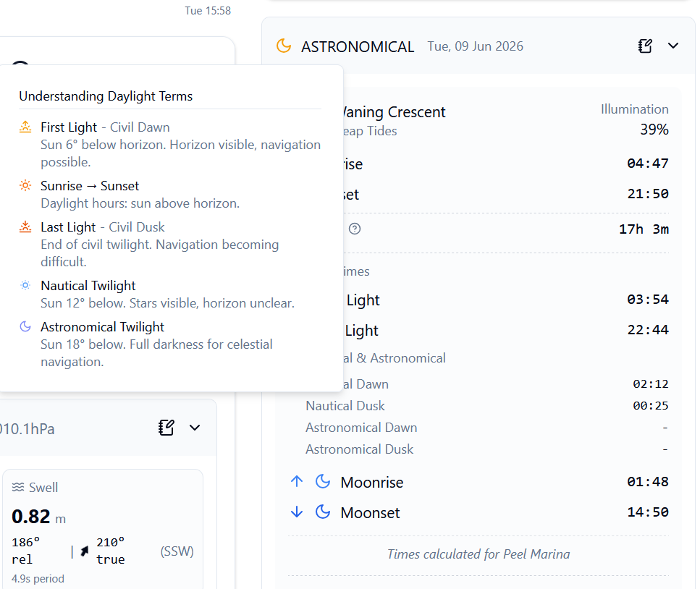Image resolution: width=700 pixels, height=589 pixels.
Task: Click the Swell waves icon
Action: click(18, 487)
